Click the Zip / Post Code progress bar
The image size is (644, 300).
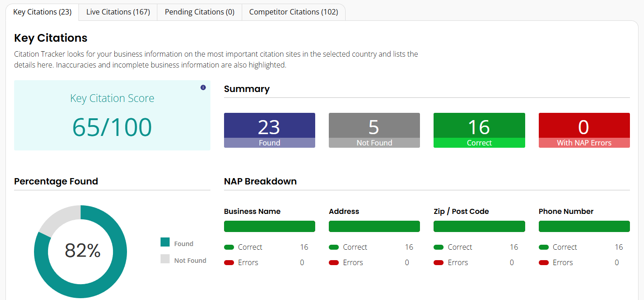coord(479,226)
